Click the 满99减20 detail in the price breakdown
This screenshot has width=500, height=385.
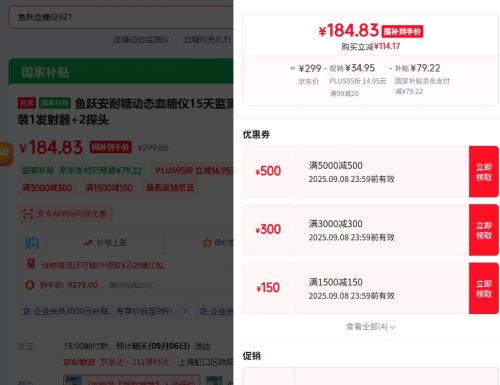coord(344,94)
